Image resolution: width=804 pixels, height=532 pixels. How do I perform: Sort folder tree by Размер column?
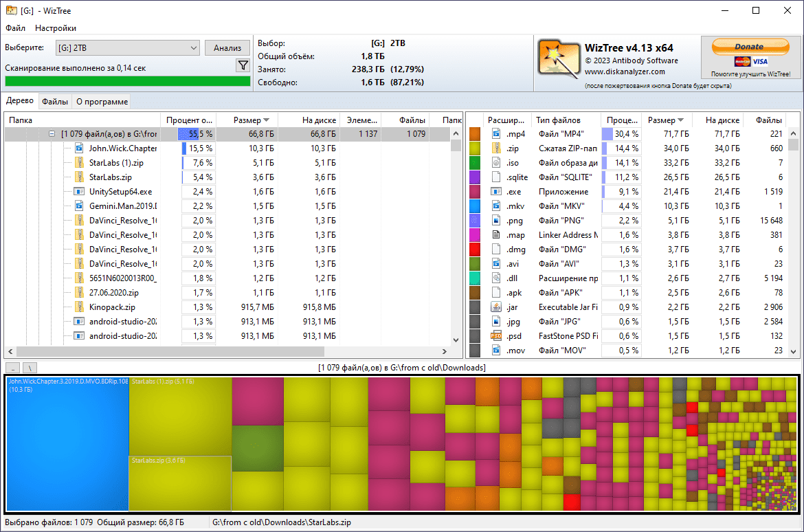(247, 120)
